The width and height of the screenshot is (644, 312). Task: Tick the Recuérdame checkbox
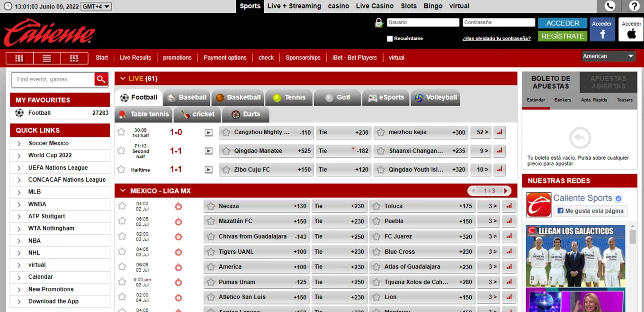coord(390,38)
